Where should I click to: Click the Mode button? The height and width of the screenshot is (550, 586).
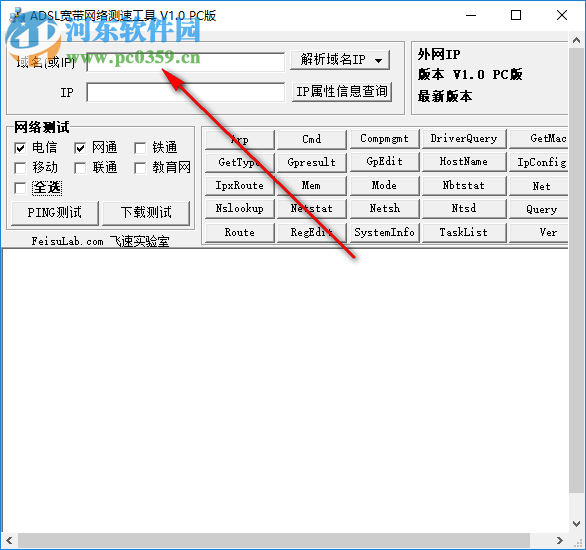[x=385, y=185]
